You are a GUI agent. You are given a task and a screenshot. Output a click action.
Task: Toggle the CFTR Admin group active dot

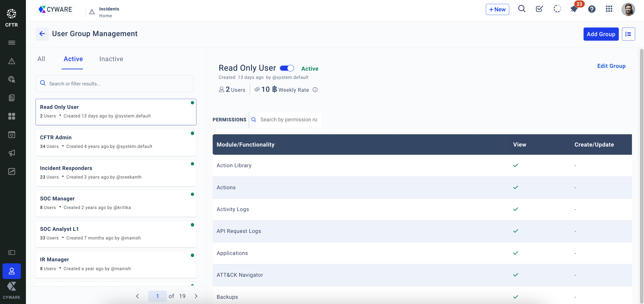pyautogui.click(x=192, y=133)
